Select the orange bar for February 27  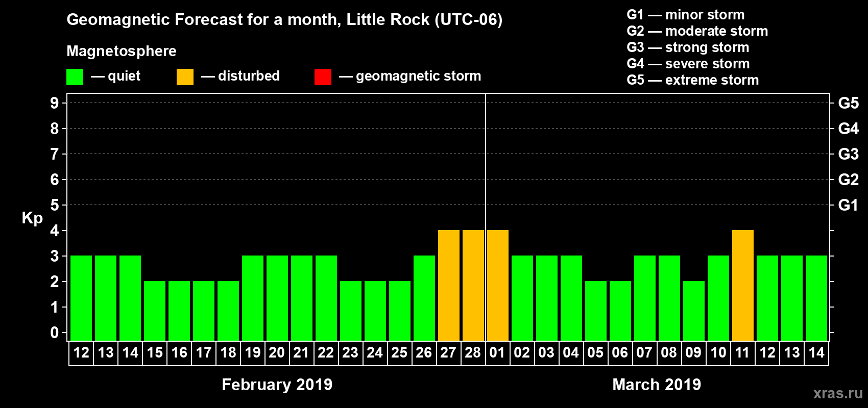pyautogui.click(x=449, y=286)
